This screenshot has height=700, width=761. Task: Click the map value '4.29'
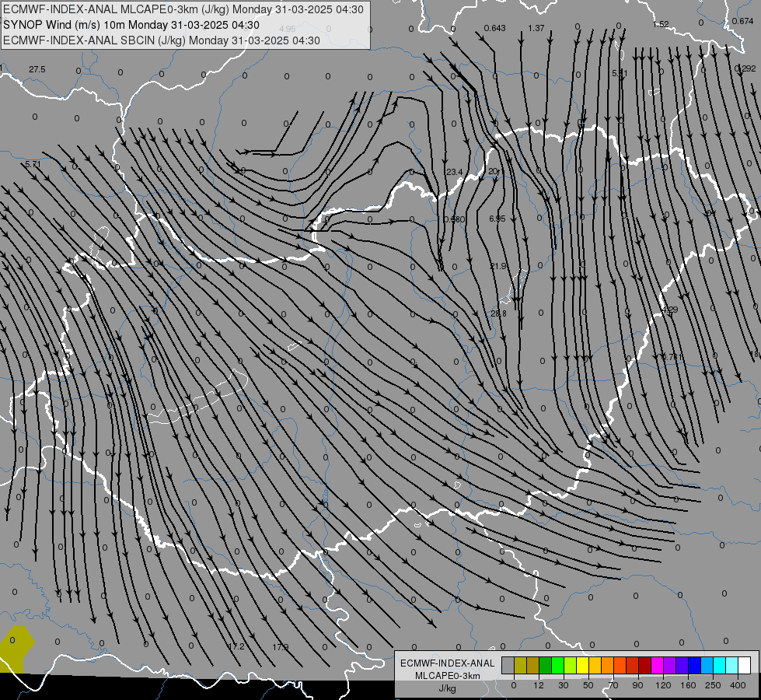[x=670, y=310]
